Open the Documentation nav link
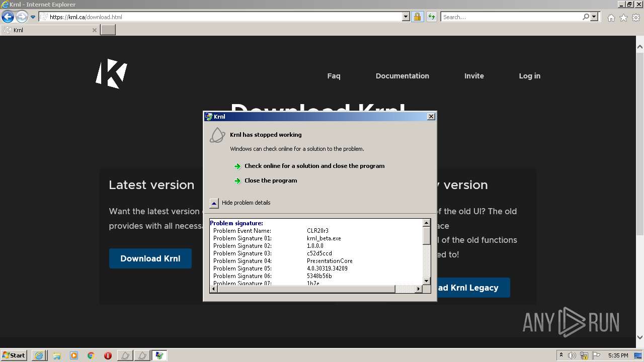The height and width of the screenshot is (362, 644). [x=403, y=76]
